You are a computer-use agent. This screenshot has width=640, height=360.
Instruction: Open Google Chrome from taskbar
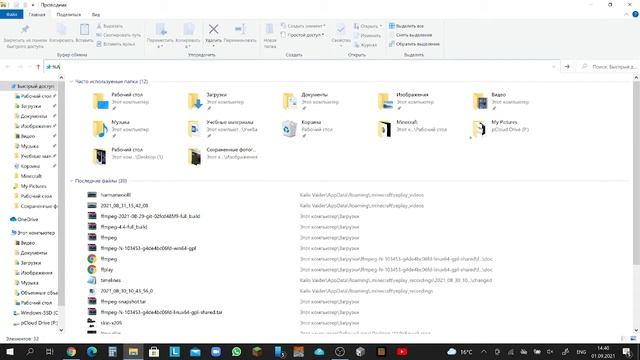(x=71, y=351)
